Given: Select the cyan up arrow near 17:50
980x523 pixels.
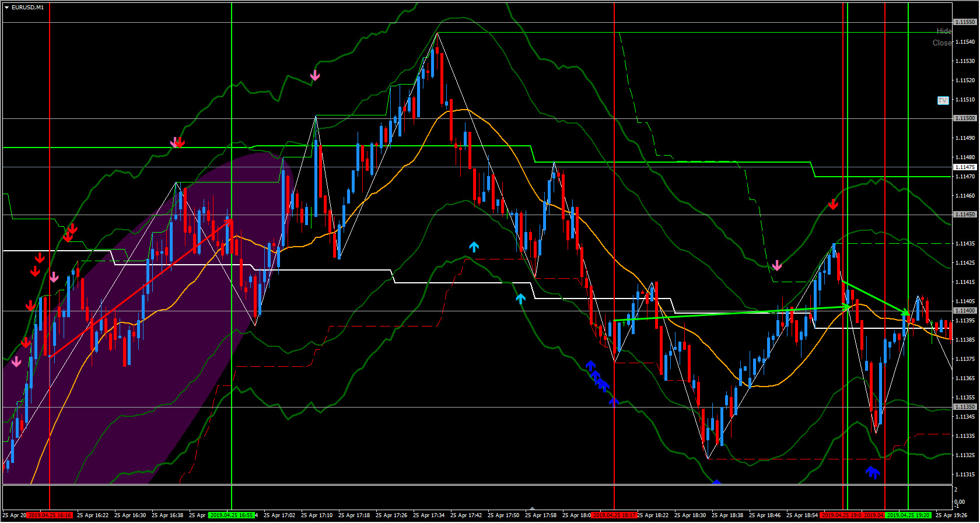Looking at the screenshot, I should point(520,299).
